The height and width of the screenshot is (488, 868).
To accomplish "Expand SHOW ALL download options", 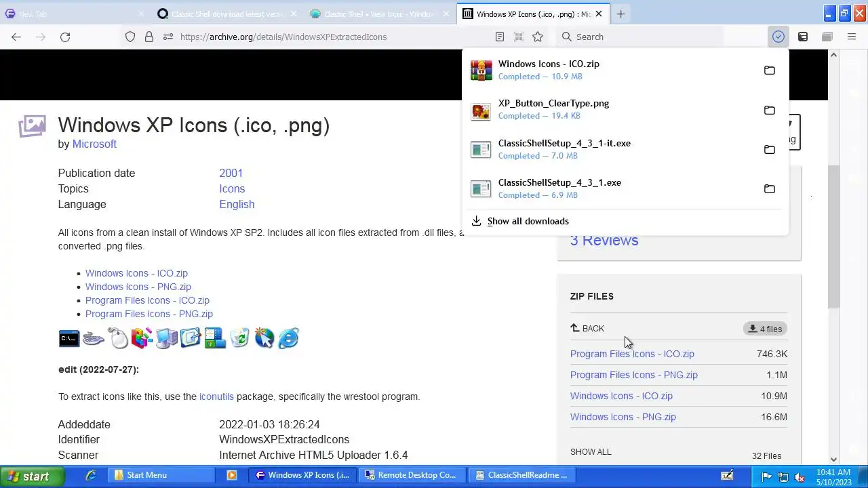I will [591, 451].
